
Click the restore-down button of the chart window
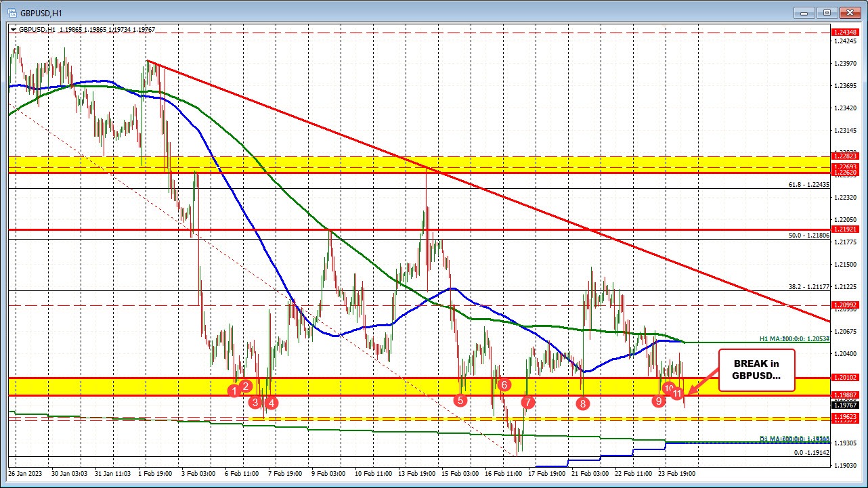(x=826, y=12)
